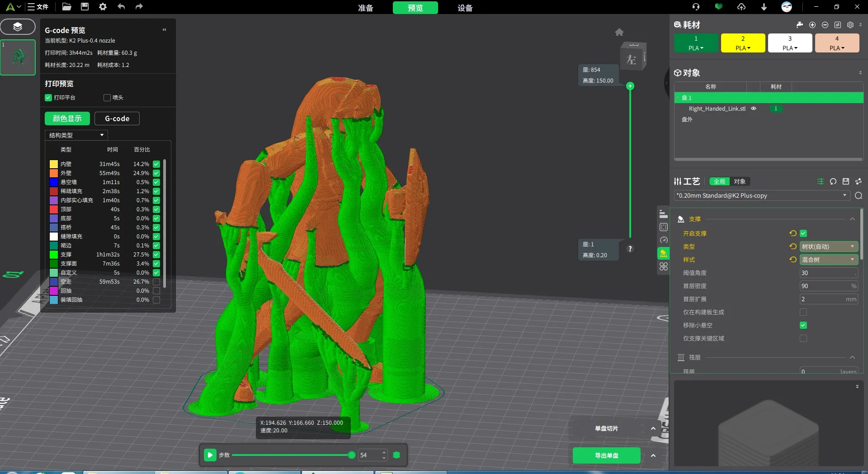Click the help question mark by layer slider
The image size is (868, 474).
tap(630, 249)
